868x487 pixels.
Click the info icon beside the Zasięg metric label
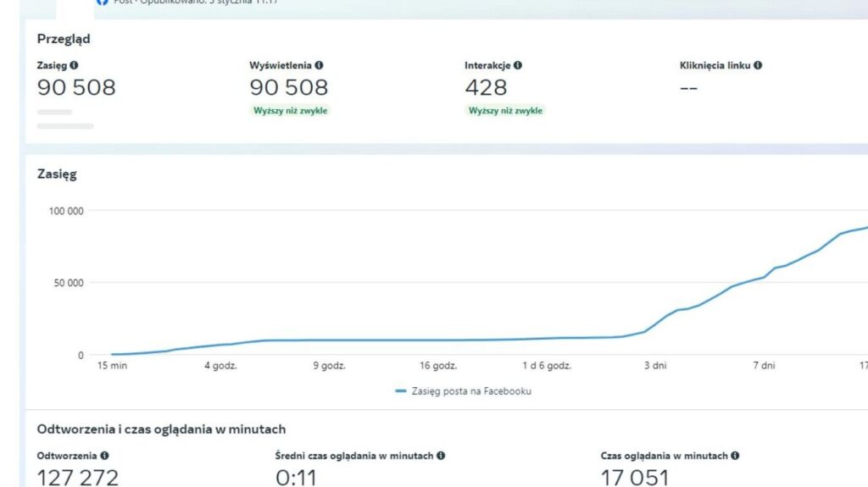pyautogui.click(x=75, y=65)
